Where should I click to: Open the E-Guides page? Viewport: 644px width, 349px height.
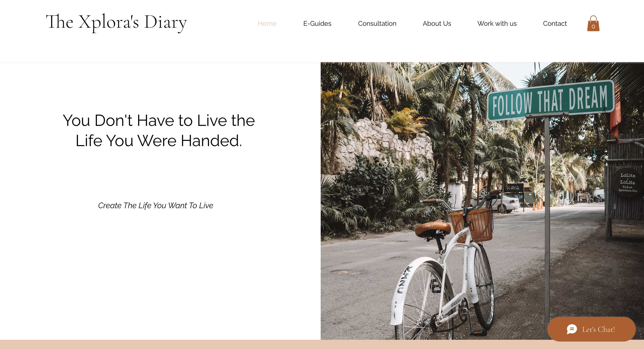(x=317, y=24)
